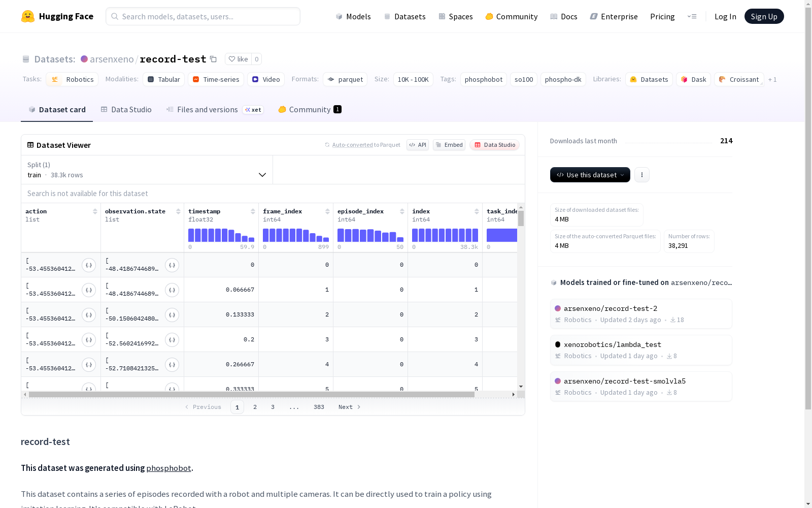
Task: Expand the train split dropdown
Action: [147, 170]
